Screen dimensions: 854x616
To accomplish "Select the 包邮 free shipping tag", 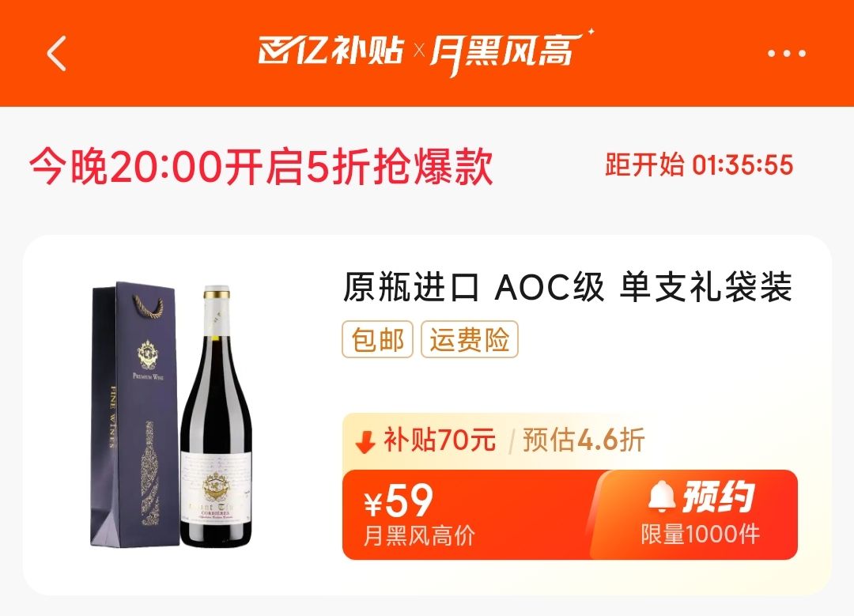I will (x=377, y=339).
